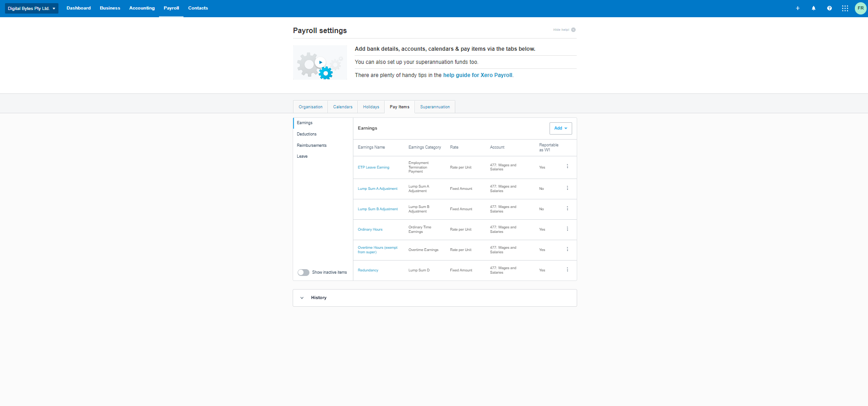
Task: Open the Contacts menu
Action: 198,8
